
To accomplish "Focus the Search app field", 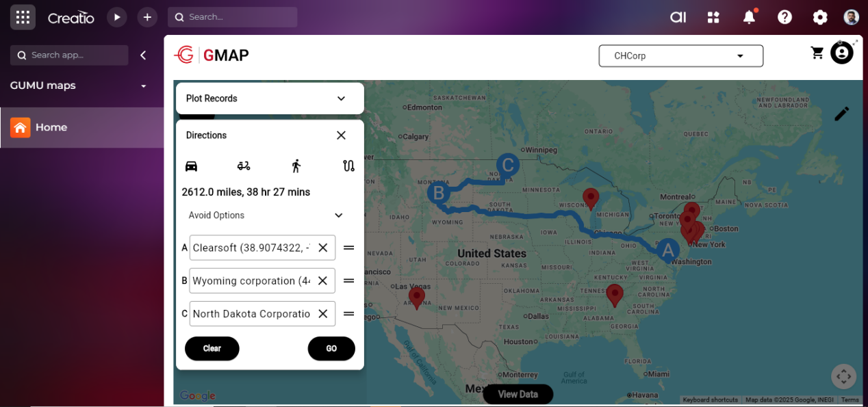I will point(69,55).
